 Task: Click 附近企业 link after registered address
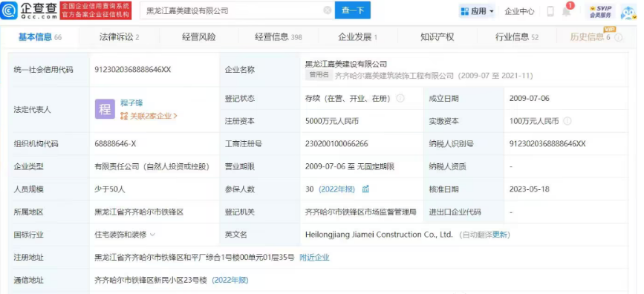pyautogui.click(x=314, y=258)
